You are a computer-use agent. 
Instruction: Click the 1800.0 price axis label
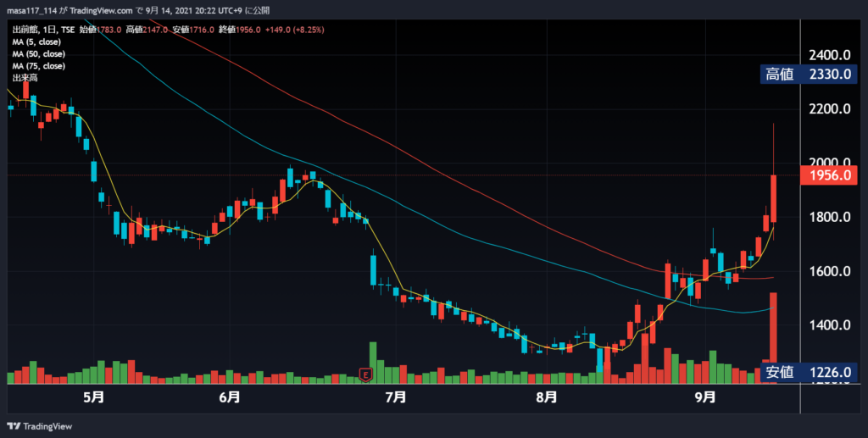pos(829,217)
